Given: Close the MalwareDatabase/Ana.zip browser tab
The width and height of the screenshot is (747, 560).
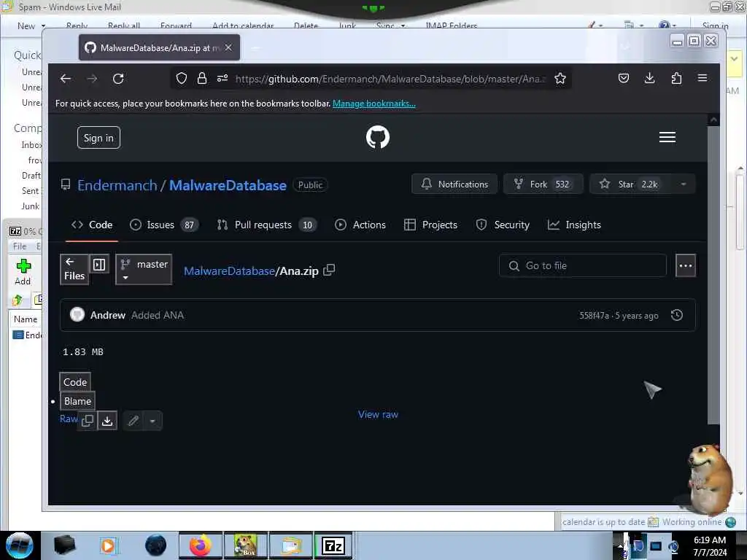Looking at the screenshot, I should click(x=228, y=47).
